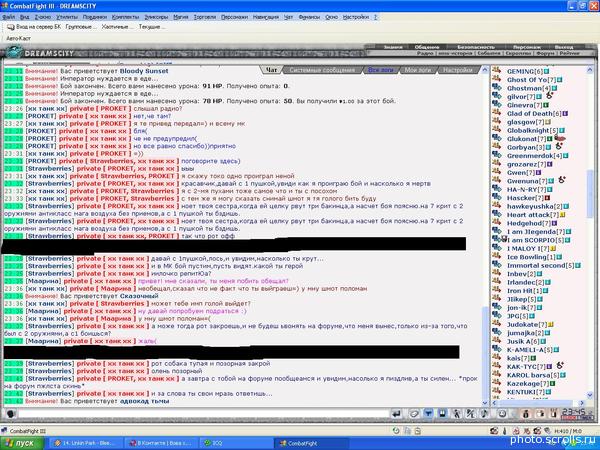600x450 pixels.
Task: Click the Выход button in game header
Action: click(564, 47)
